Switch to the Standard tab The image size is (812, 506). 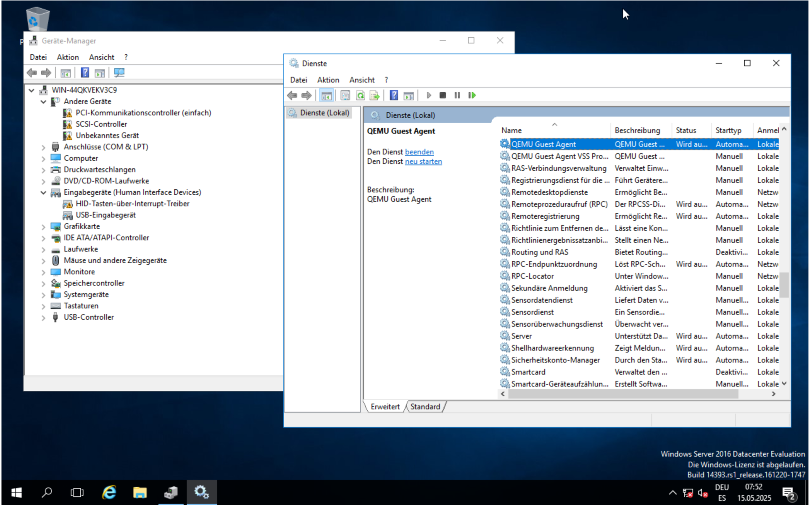[426, 407]
